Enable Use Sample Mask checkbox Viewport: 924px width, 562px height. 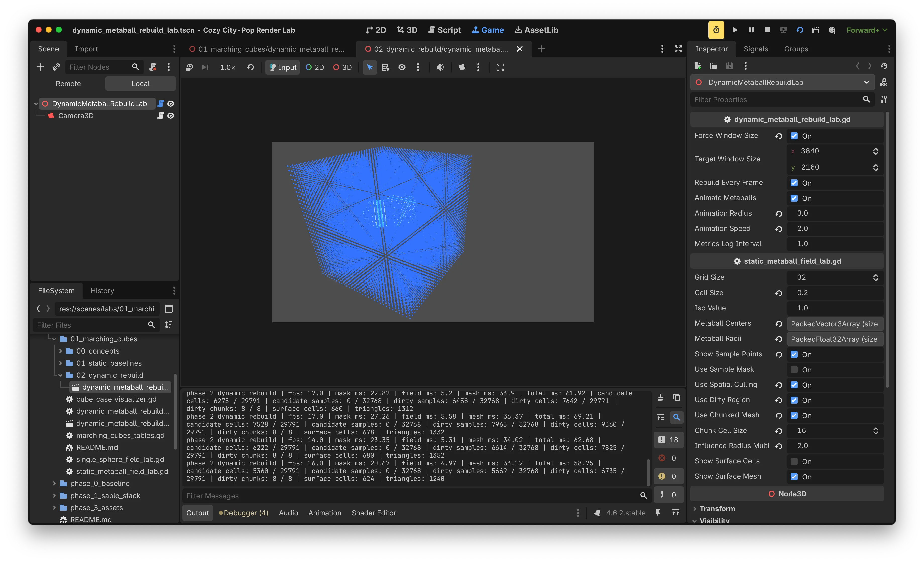[794, 369]
